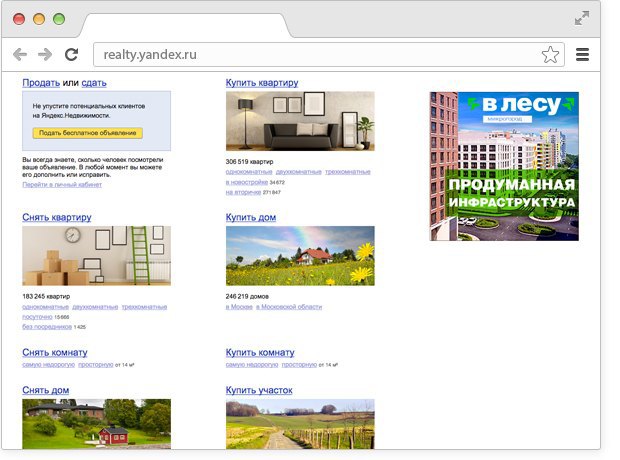Click the browser back arrow
This screenshot has width=620, height=460.
(20, 55)
